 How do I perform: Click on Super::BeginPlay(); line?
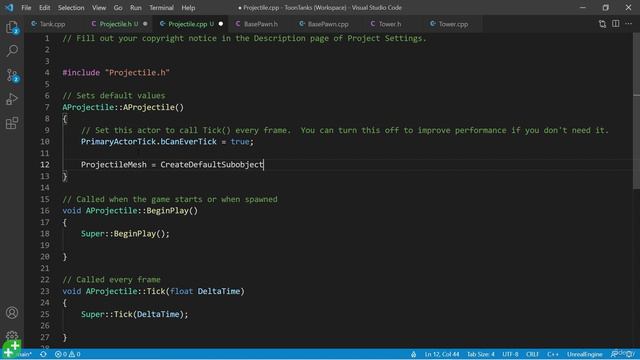125,234
